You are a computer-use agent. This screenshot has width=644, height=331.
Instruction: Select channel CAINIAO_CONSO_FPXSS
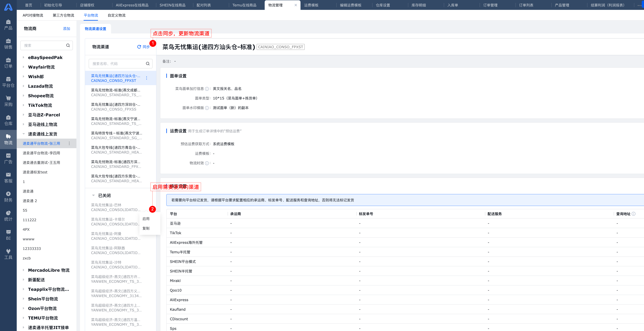click(x=120, y=107)
